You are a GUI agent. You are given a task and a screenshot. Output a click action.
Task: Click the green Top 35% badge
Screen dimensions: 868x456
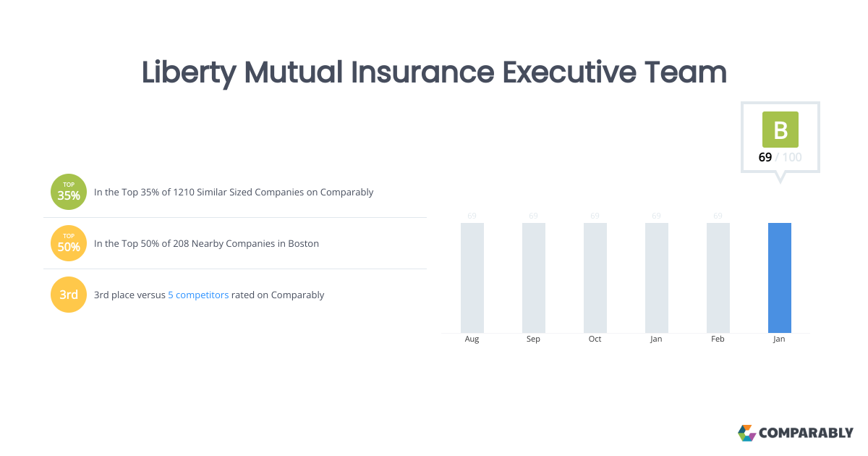coord(69,193)
